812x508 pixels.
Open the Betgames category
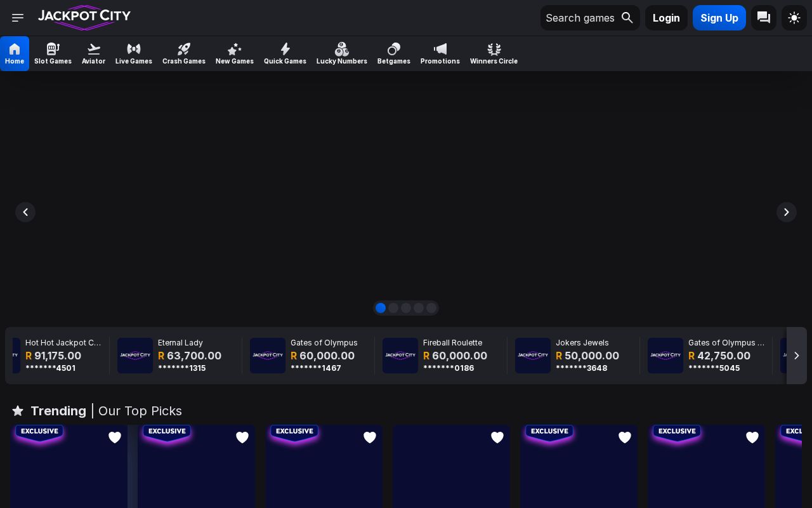point(393,53)
